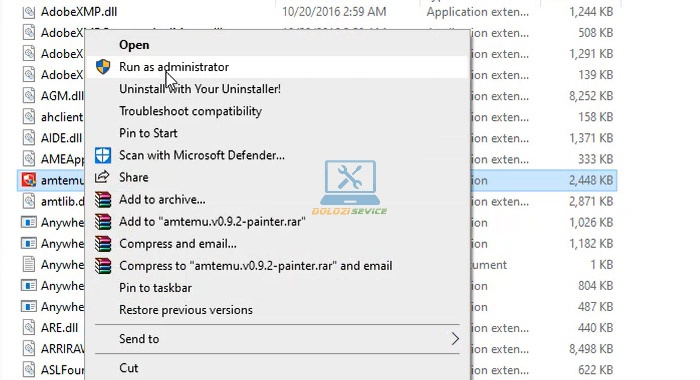Select the AGM.dll file
The image size is (700, 380).
coord(62,96)
